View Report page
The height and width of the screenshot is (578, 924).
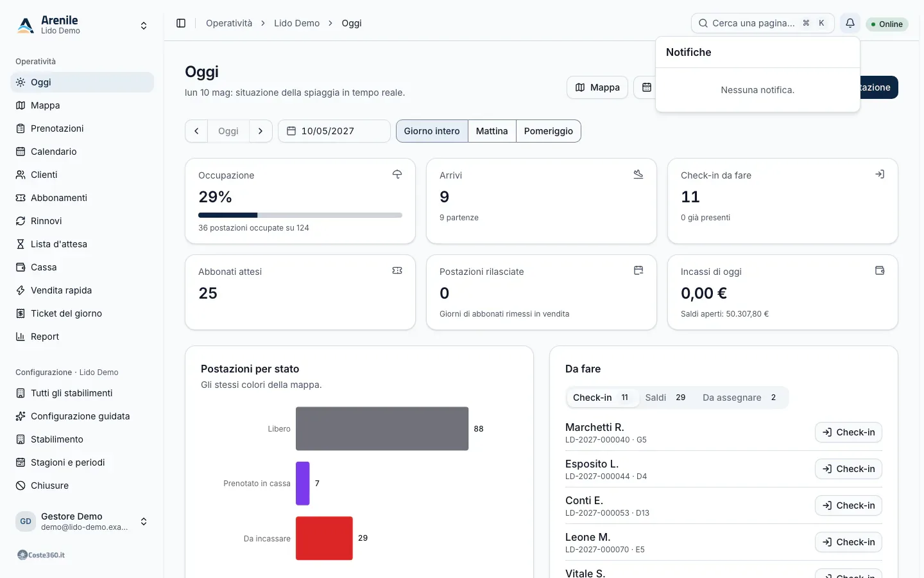click(82, 337)
